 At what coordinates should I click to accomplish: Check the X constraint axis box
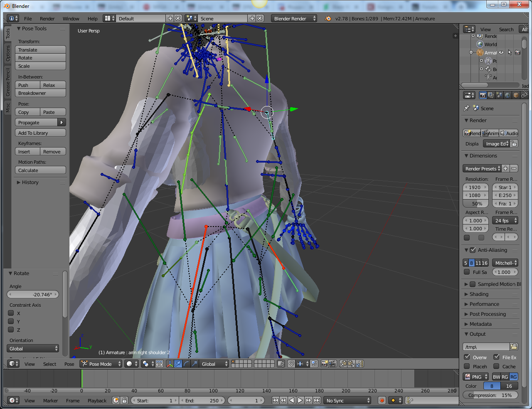[x=11, y=313]
